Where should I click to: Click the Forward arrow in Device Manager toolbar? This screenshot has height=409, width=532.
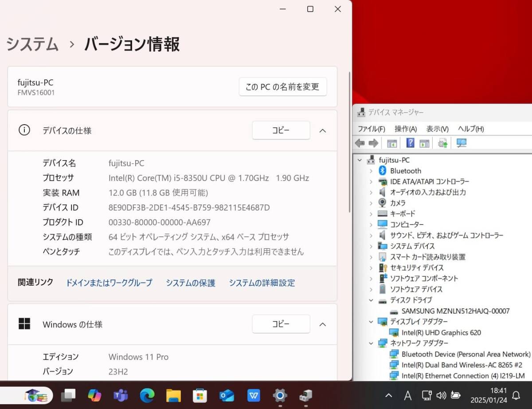pos(373,143)
